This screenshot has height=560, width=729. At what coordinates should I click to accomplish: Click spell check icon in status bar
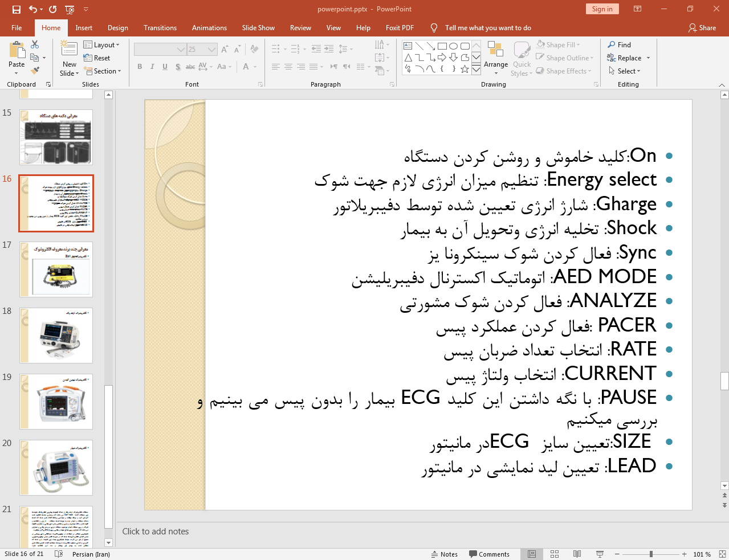point(58,554)
